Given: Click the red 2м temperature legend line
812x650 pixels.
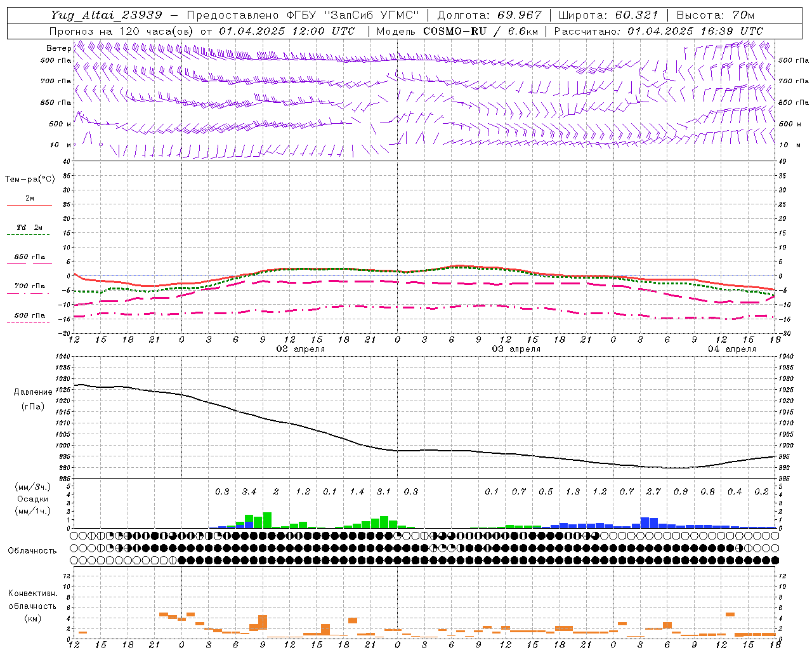Looking at the screenshot, I should click(29, 206).
